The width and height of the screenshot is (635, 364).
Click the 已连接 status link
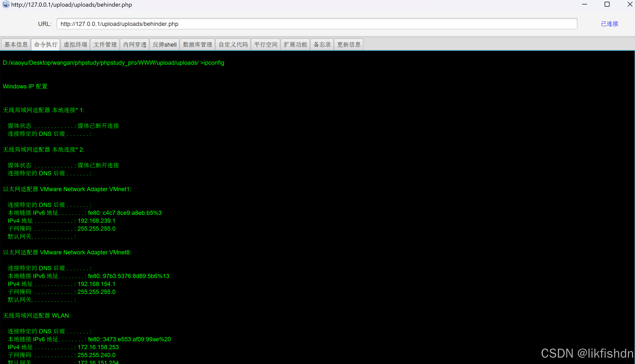pyautogui.click(x=610, y=24)
